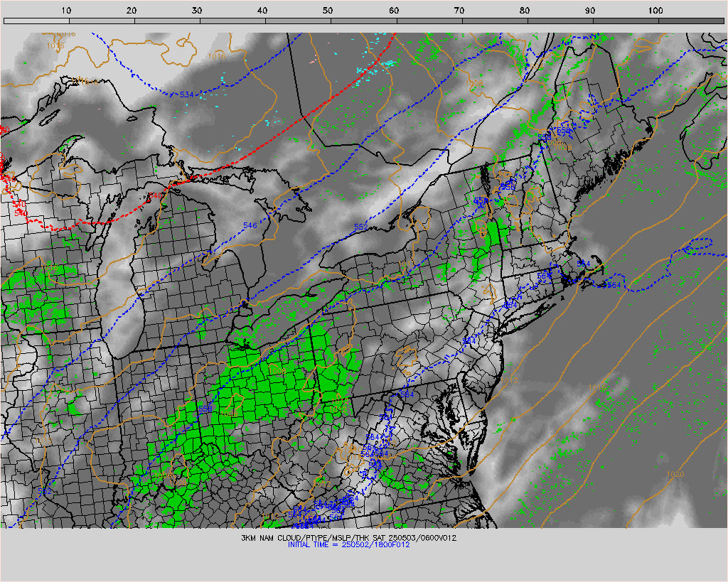728x582 pixels.
Task: Click the '60' label on the cloud scale
Action: click(394, 10)
